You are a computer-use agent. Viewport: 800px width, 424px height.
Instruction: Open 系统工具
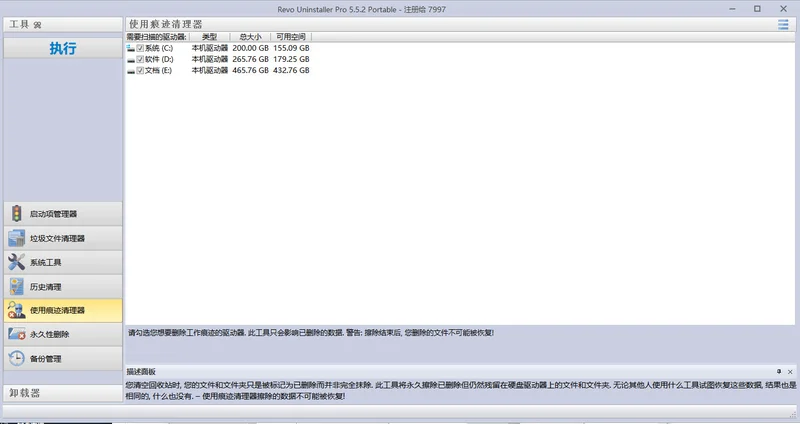click(x=63, y=262)
